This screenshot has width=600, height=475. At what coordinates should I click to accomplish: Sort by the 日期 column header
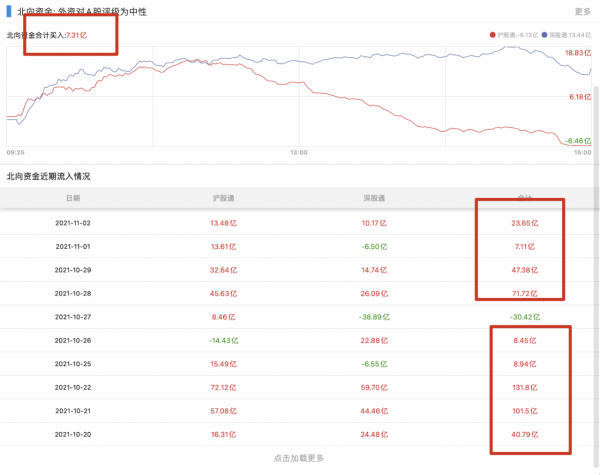[73, 198]
